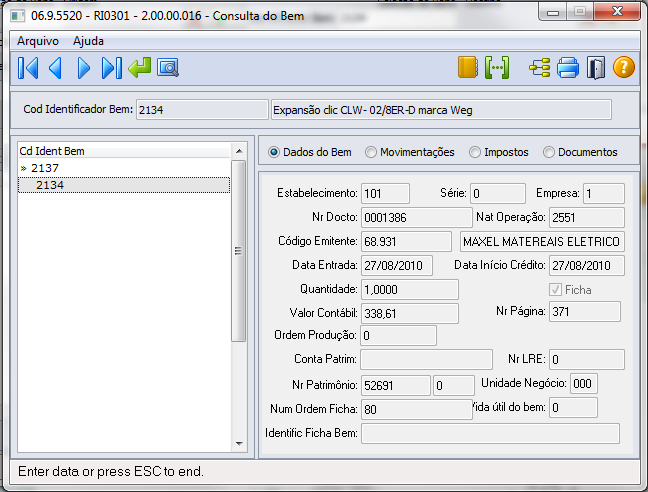
Task: Go to first record icon
Action: tap(28, 68)
